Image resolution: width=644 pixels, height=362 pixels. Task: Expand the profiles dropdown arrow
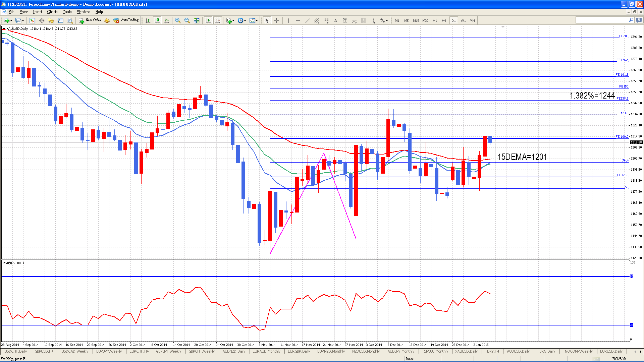pyautogui.click(x=23, y=20)
